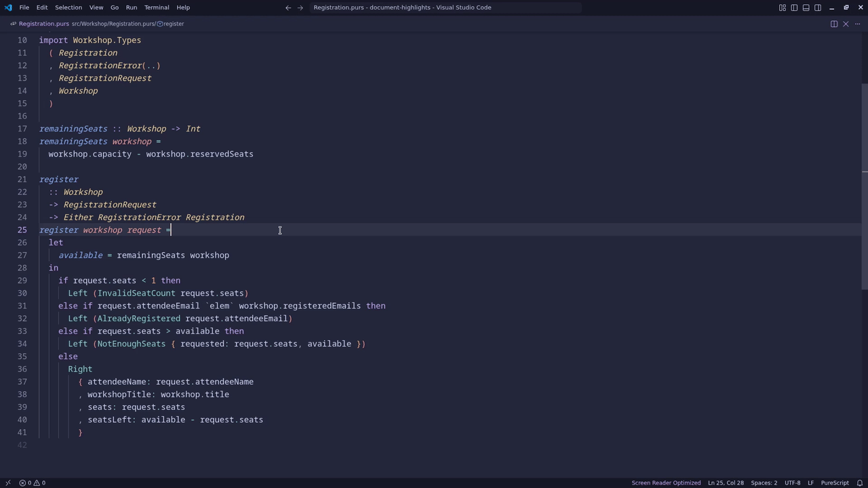Open the Go menu

pos(115,7)
